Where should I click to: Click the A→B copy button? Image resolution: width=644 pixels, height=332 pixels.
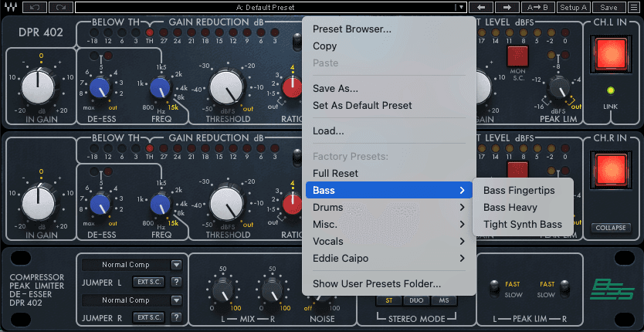click(x=537, y=7)
